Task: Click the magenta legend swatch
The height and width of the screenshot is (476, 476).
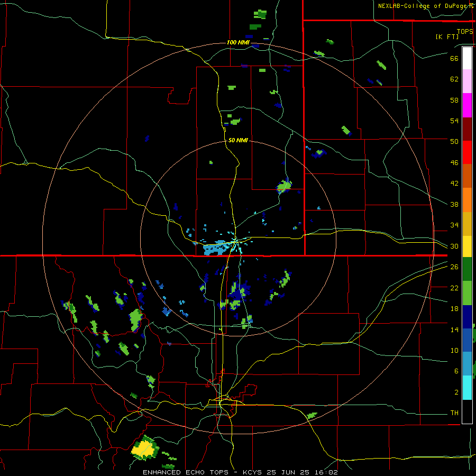Action: click(x=467, y=105)
